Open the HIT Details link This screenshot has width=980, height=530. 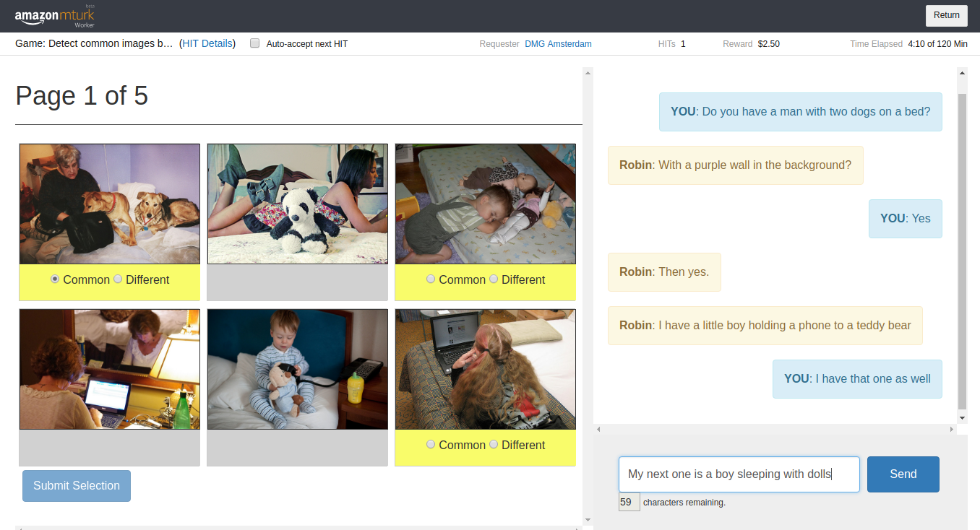pyautogui.click(x=207, y=43)
